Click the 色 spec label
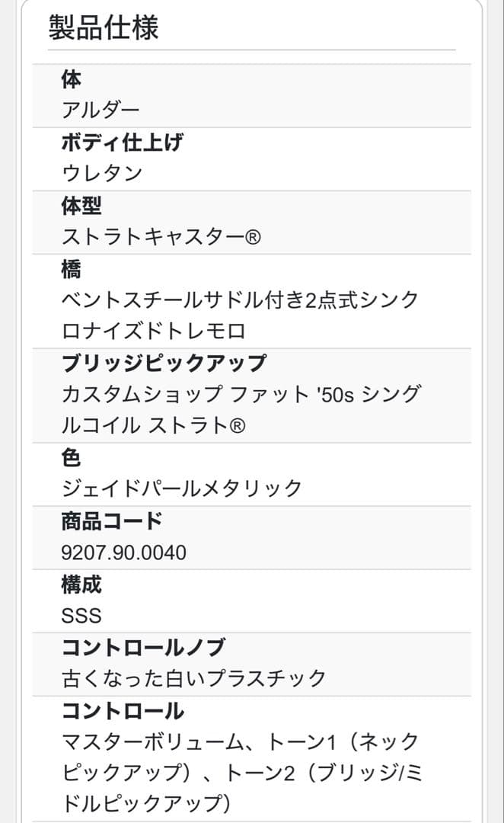Viewport: 504px width, 823px height. pos(72,458)
